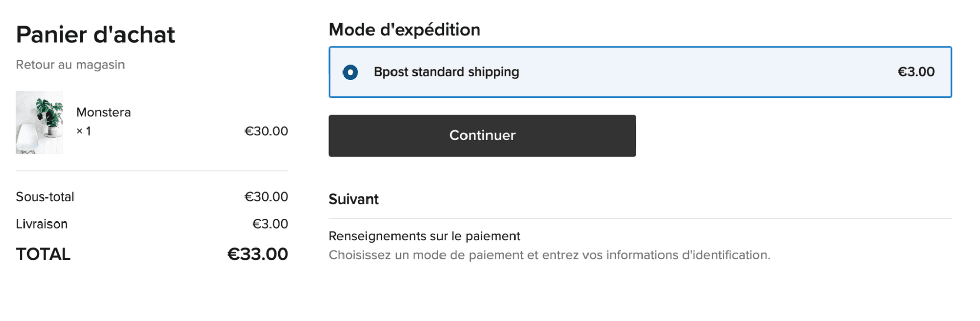Viewport: 980px width, 321px height.
Task: Click the Livraison label
Action: (41, 224)
